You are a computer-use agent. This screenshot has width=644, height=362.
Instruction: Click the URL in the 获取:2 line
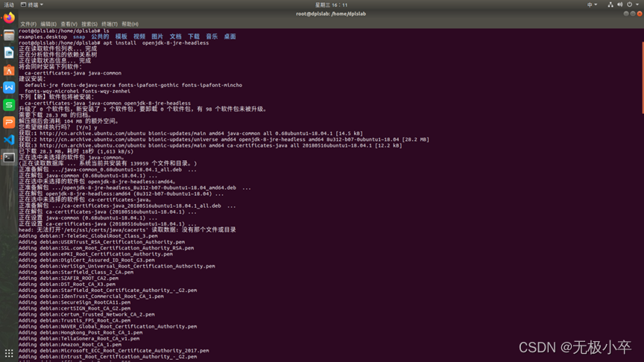[x=92, y=139]
